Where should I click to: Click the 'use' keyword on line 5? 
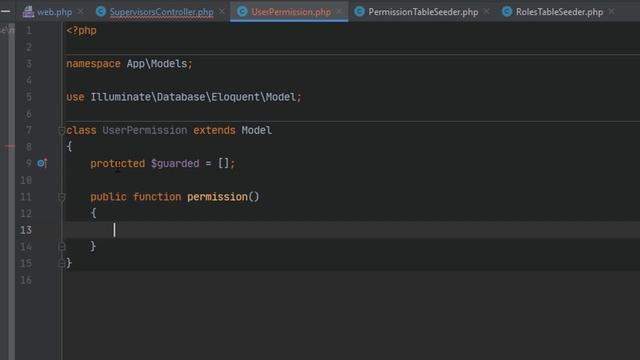pos(75,97)
